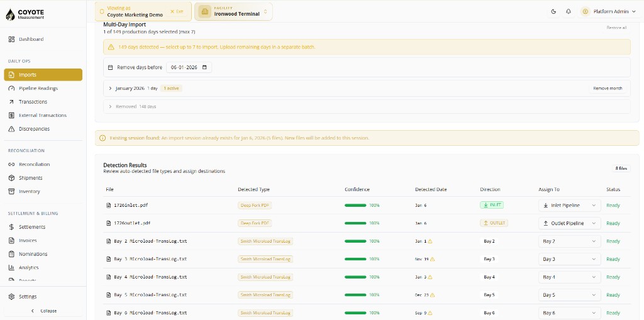
Task: Click the Analytics bar chart icon
Action: pyautogui.click(x=11, y=267)
